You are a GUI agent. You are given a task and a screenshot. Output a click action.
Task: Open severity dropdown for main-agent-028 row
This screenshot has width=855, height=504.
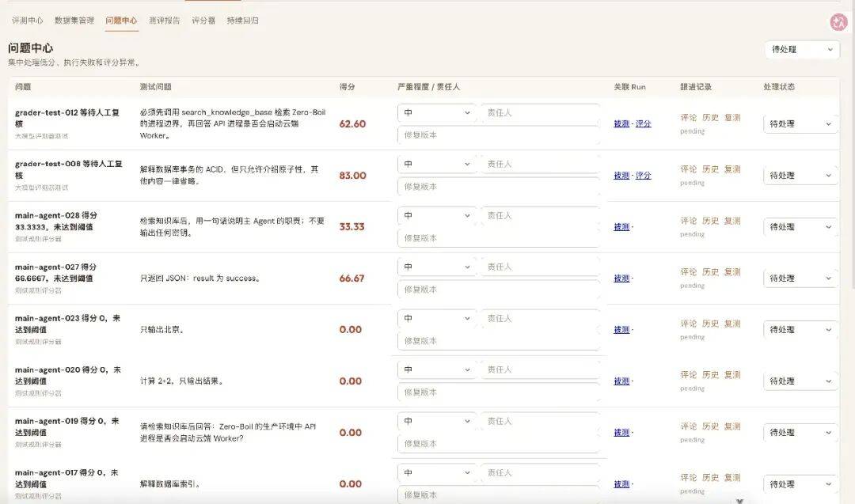tap(437, 216)
